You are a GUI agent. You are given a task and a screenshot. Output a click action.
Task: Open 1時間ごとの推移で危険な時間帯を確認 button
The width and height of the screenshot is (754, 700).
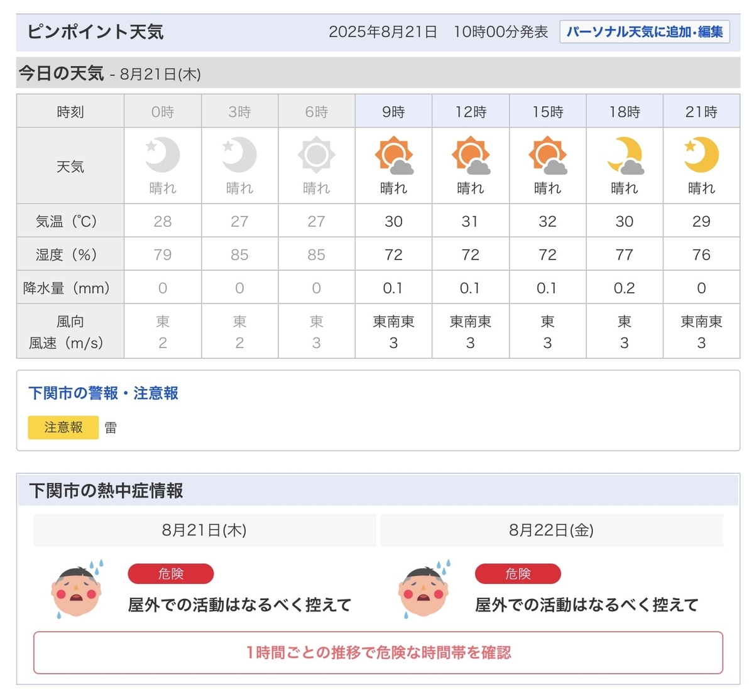[378, 653]
